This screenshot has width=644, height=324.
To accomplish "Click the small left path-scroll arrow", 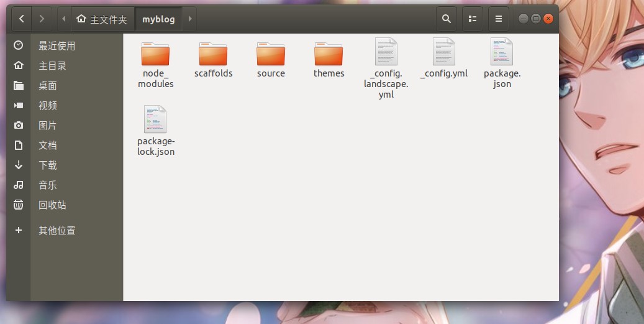I will pos(64,19).
